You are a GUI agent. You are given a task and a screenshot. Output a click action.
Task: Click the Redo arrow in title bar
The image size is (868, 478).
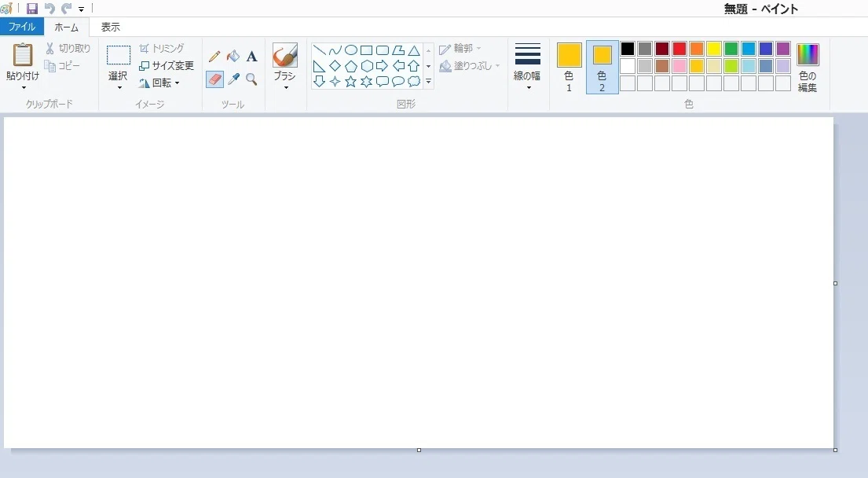click(67, 9)
